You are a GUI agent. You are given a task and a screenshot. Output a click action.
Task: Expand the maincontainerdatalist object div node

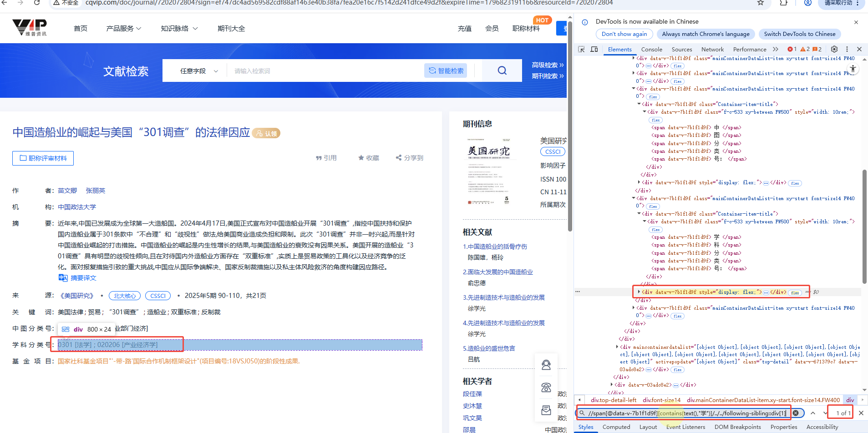point(617,347)
